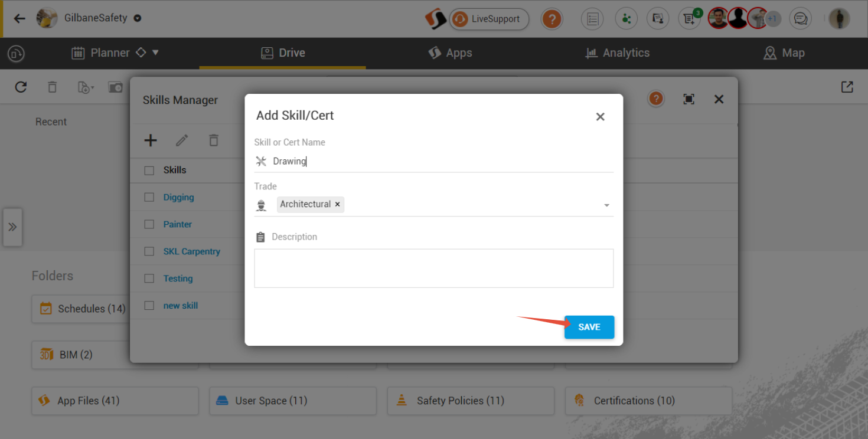
Task: Switch to the Map tab
Action: click(x=784, y=53)
